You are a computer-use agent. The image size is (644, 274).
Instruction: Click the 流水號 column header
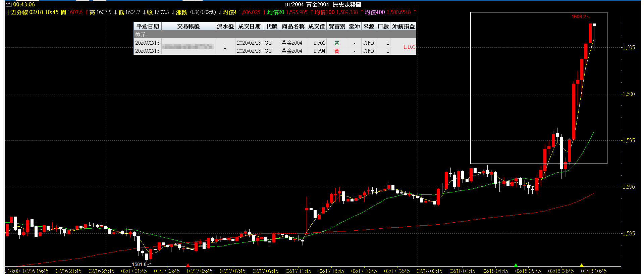pyautogui.click(x=225, y=26)
